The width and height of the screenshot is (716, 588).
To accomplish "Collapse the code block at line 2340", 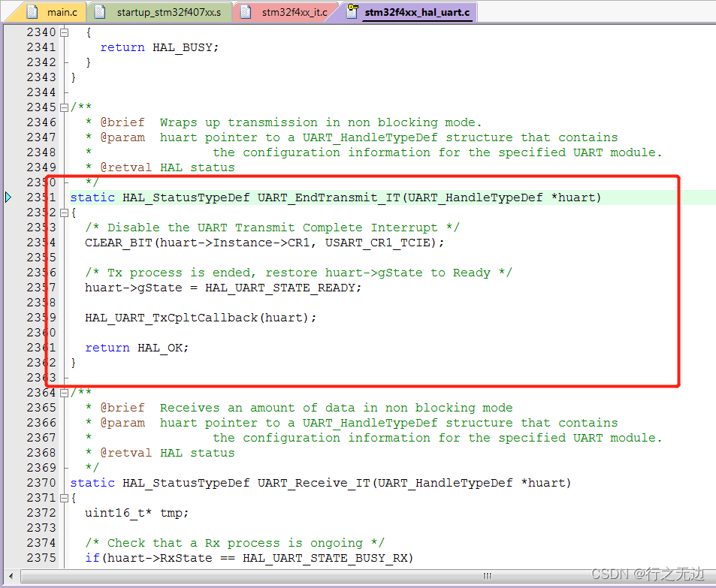I will (65, 32).
